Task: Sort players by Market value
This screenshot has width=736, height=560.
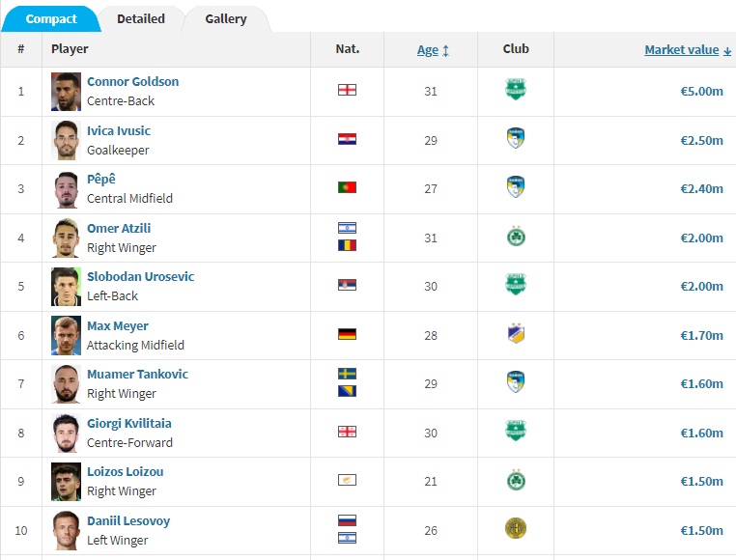Action: click(688, 50)
